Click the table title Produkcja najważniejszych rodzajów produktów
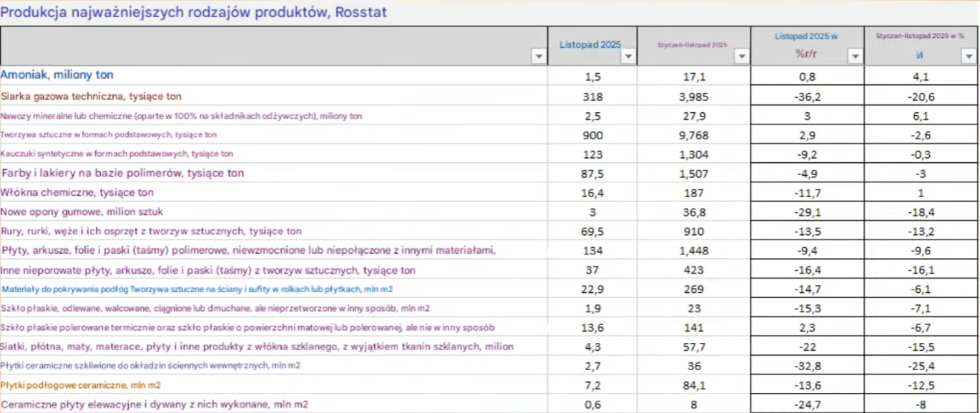The width and height of the screenshot is (980, 413). (x=194, y=13)
